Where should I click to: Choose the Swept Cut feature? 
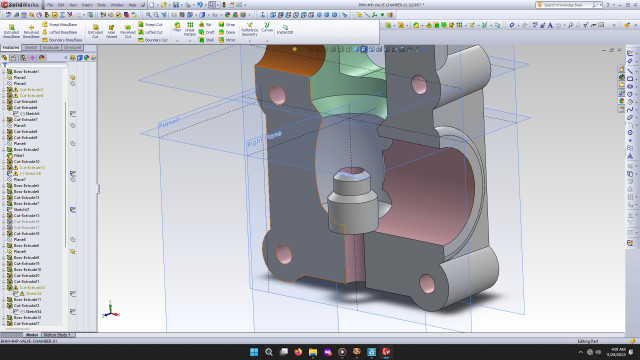coord(150,24)
